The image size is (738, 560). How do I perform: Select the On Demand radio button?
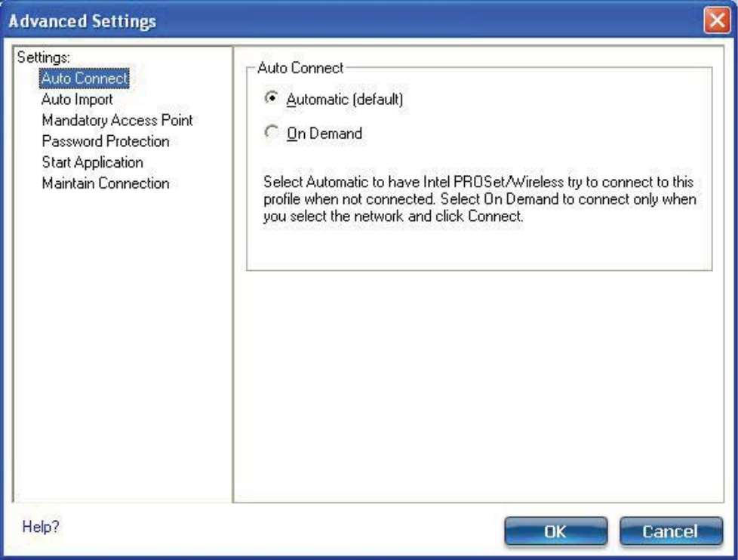coord(271,132)
